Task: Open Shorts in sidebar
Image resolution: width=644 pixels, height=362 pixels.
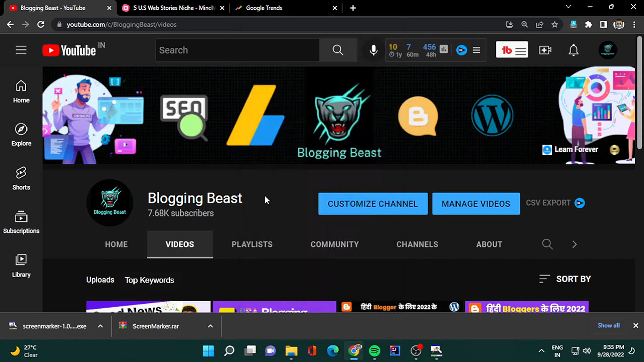Action: (21, 178)
